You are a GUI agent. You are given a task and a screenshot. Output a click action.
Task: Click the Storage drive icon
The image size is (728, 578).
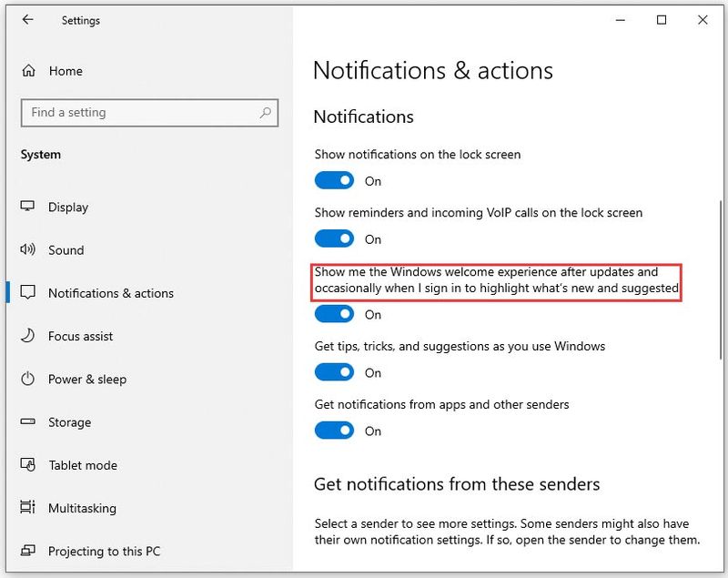[28, 421]
